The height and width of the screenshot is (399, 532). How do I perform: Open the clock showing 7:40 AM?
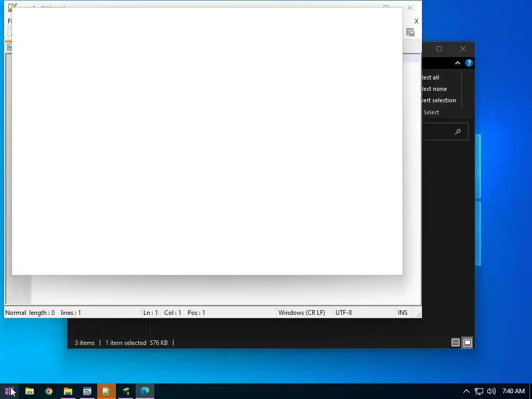[513, 391]
